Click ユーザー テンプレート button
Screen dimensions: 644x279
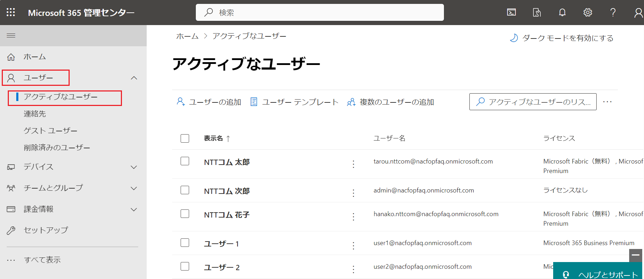[x=294, y=102]
